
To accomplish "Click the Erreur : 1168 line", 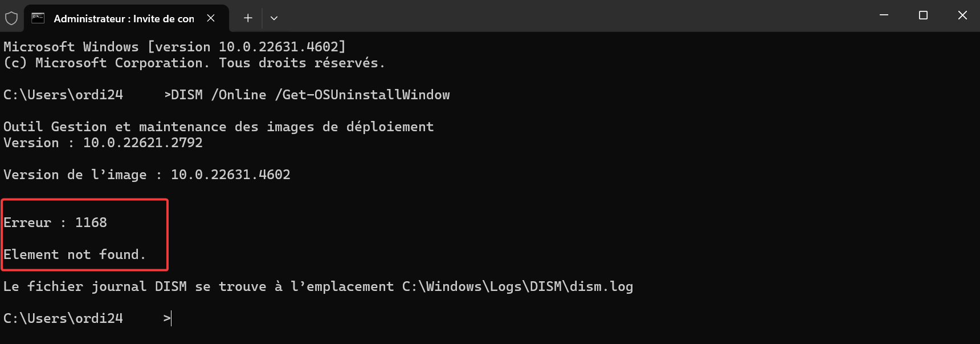I will pyautogui.click(x=55, y=222).
